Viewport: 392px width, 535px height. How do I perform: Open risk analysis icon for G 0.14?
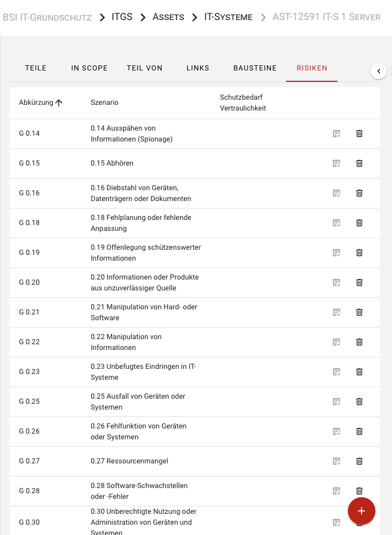[336, 133]
